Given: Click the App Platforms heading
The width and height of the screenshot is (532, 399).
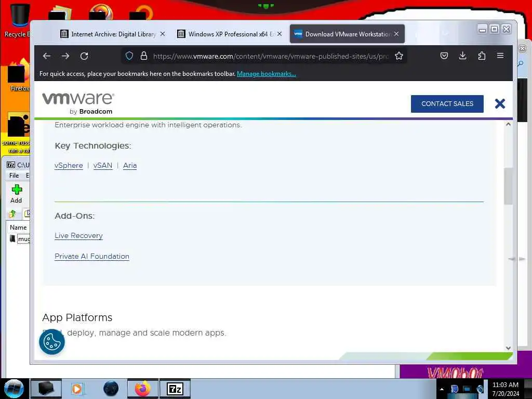Looking at the screenshot, I should point(77,317).
